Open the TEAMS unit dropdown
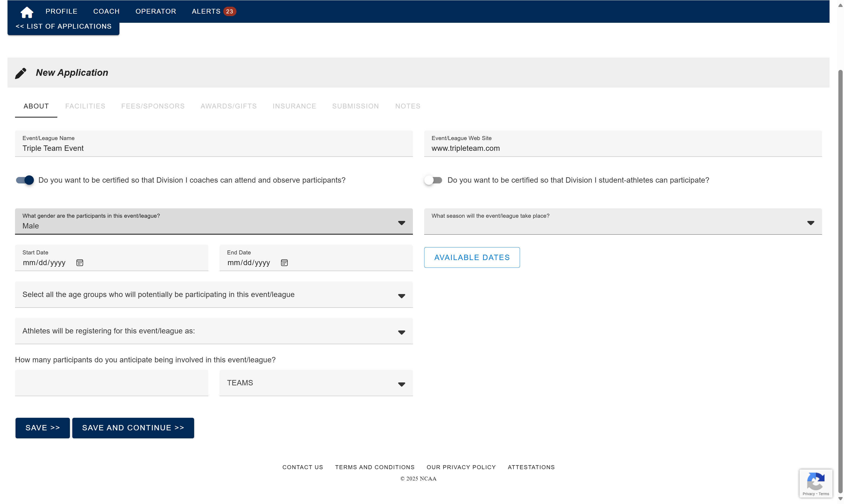Image resolution: width=844 pixels, height=504 pixels. pyautogui.click(x=316, y=383)
